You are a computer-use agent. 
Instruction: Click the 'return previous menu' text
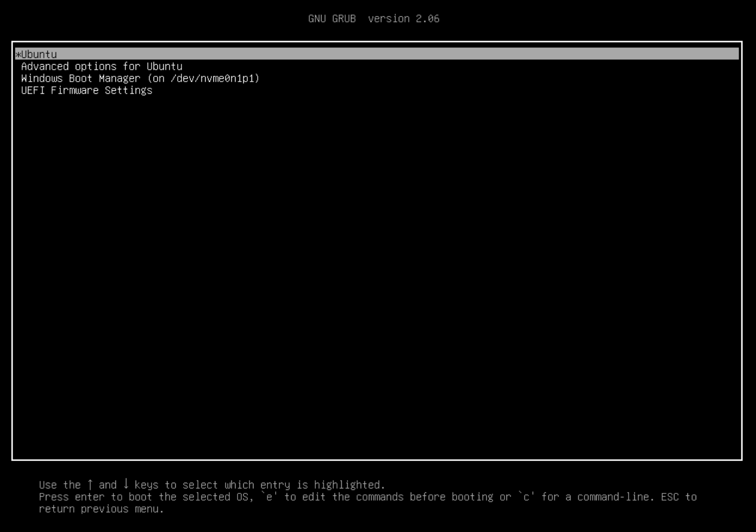coord(101,509)
